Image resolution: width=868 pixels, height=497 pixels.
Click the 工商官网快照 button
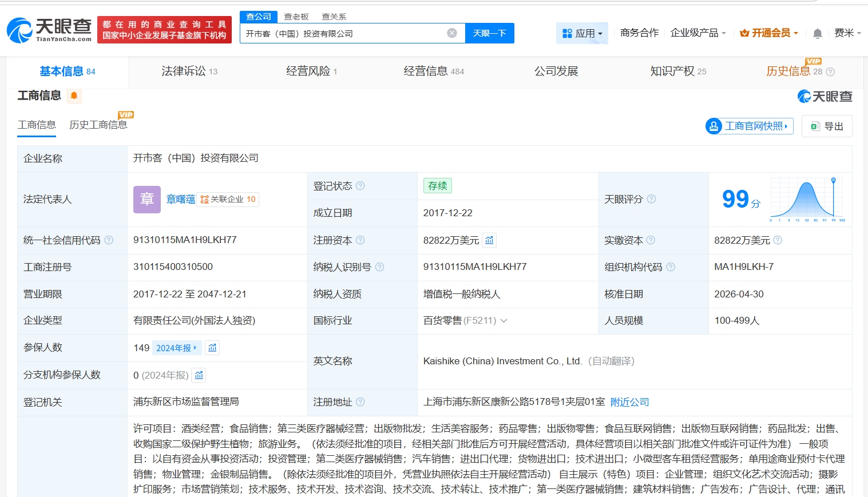[x=750, y=126]
